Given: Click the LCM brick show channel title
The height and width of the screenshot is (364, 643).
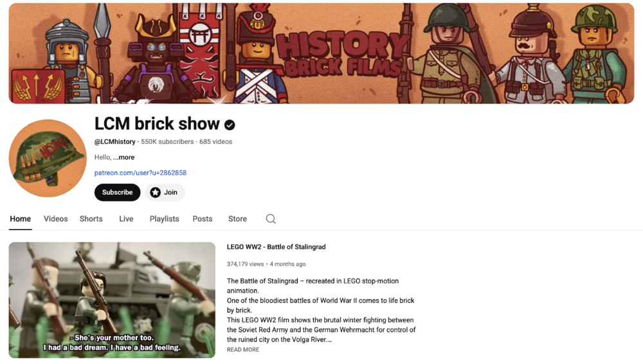Looking at the screenshot, I should click(x=157, y=123).
